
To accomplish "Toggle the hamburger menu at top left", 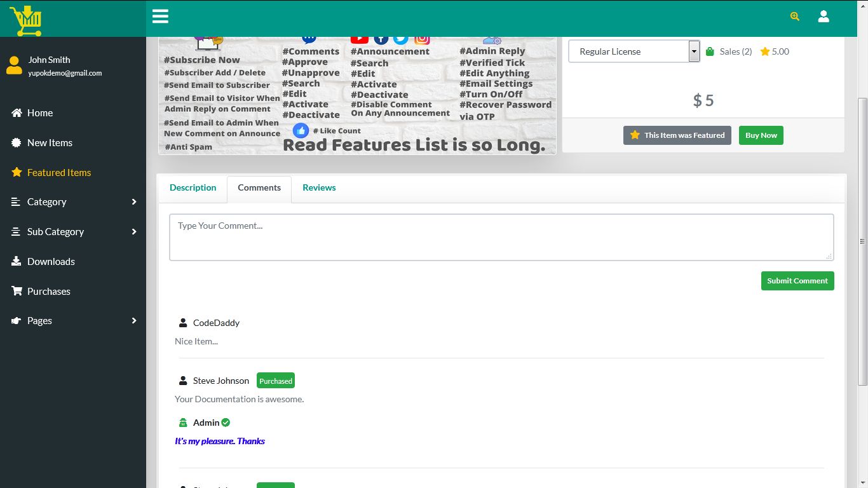I will (160, 16).
